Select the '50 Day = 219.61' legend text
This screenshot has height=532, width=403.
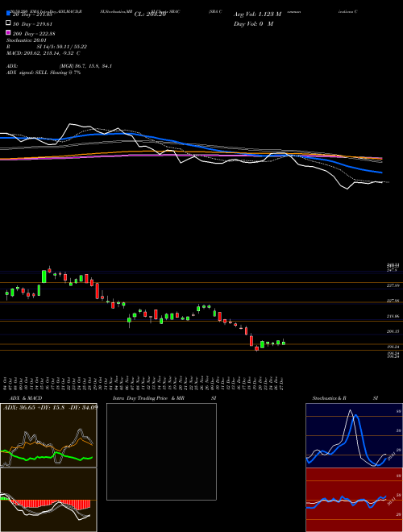pos(32,24)
